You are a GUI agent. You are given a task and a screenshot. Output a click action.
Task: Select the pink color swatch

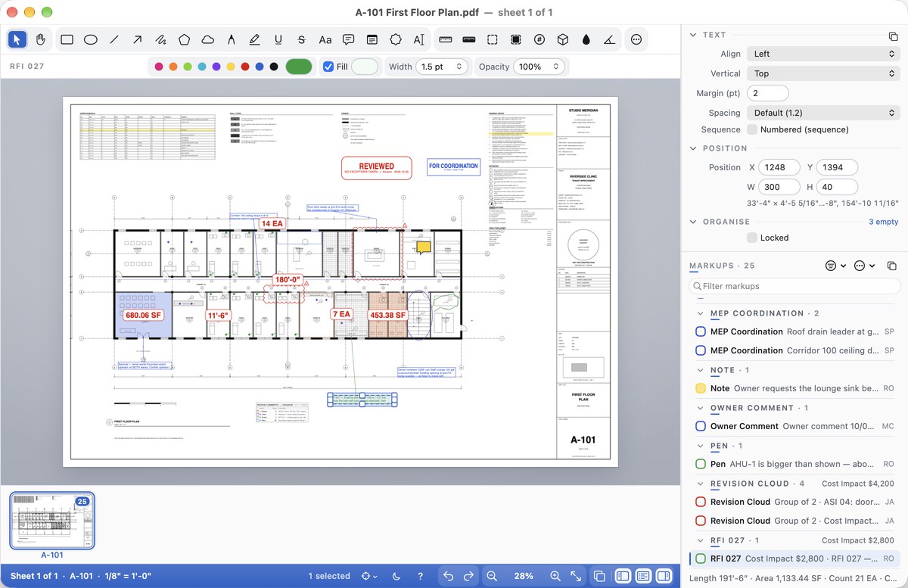pyautogui.click(x=159, y=67)
